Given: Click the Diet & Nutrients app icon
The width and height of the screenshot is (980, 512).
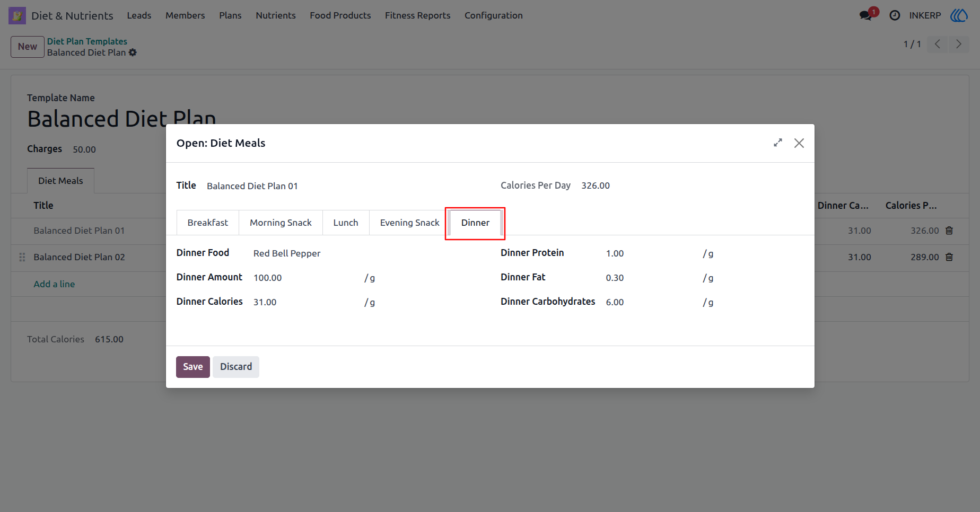Looking at the screenshot, I should point(17,15).
